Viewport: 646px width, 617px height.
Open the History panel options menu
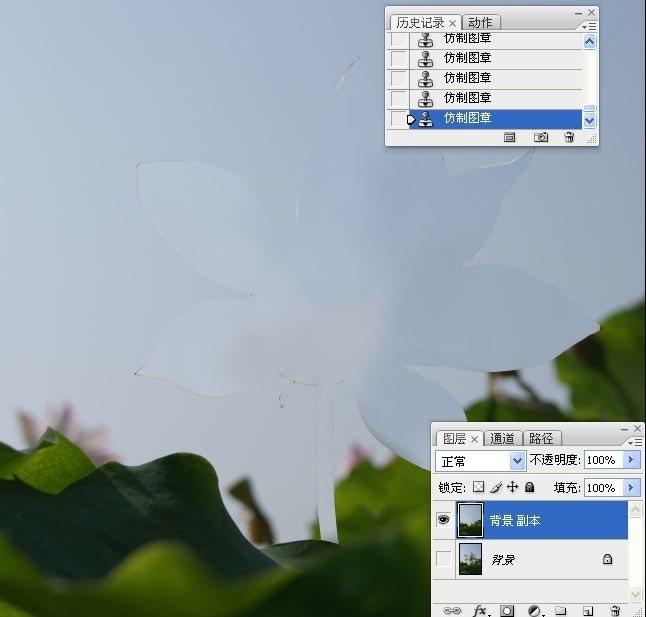[x=590, y=26]
